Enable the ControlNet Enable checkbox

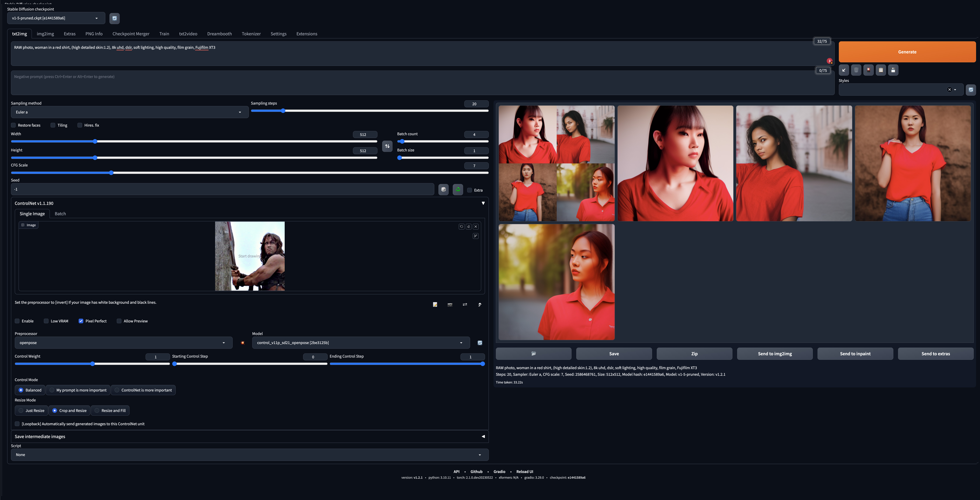click(17, 321)
